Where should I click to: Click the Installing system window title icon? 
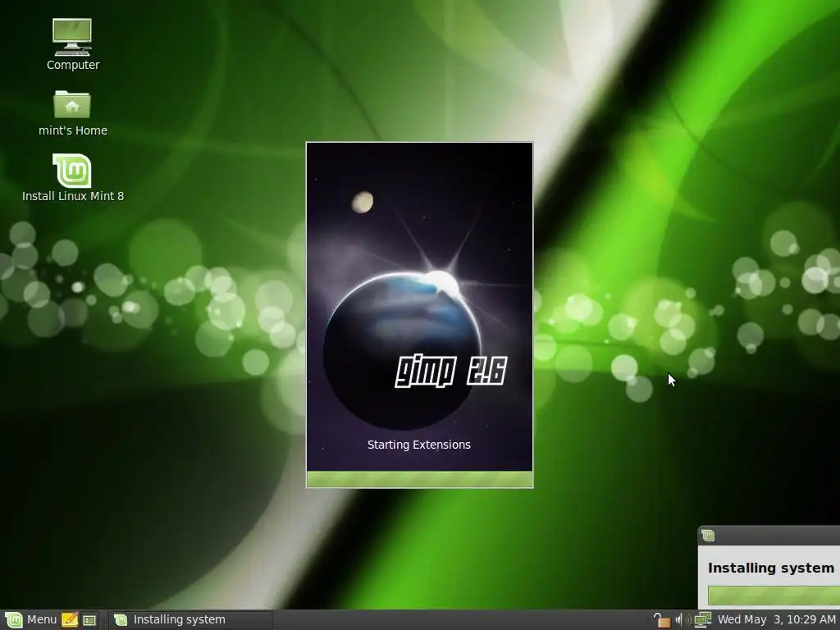(708, 535)
